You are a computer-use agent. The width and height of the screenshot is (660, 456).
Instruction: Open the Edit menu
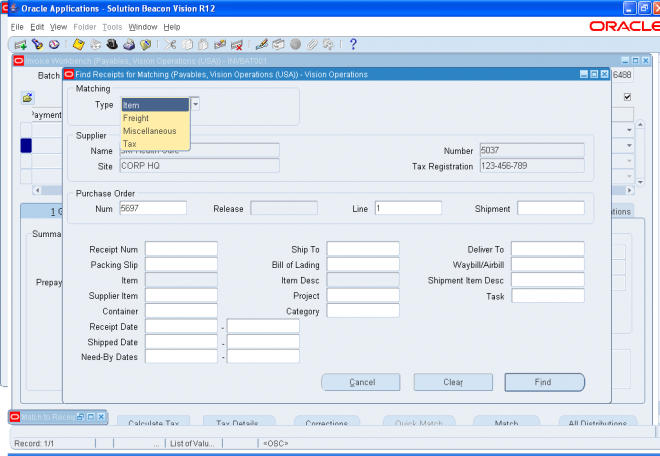tap(37, 27)
